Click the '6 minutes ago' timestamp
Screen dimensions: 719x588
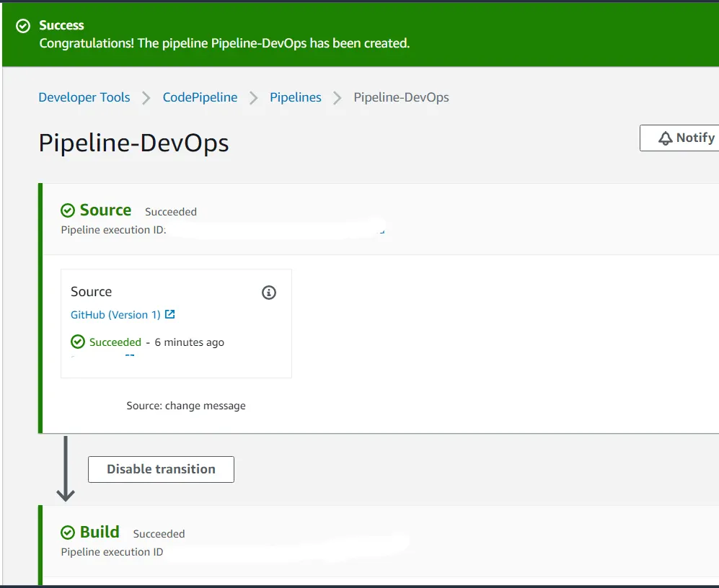coord(190,342)
